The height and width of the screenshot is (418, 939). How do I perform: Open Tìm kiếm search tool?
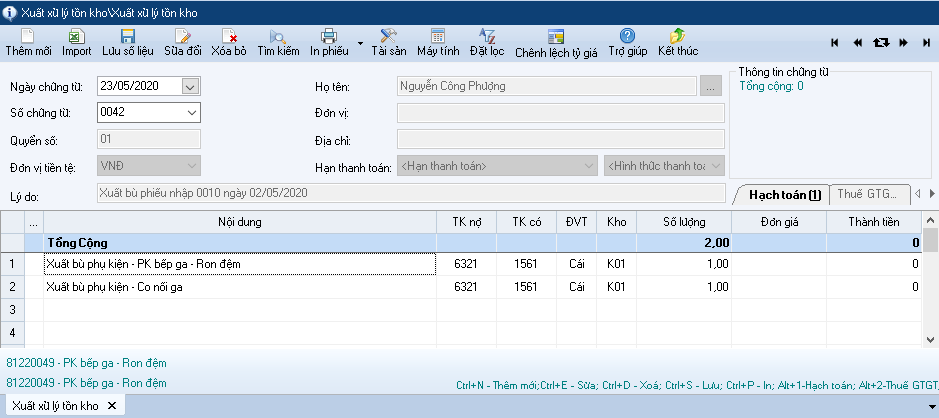coord(278,42)
